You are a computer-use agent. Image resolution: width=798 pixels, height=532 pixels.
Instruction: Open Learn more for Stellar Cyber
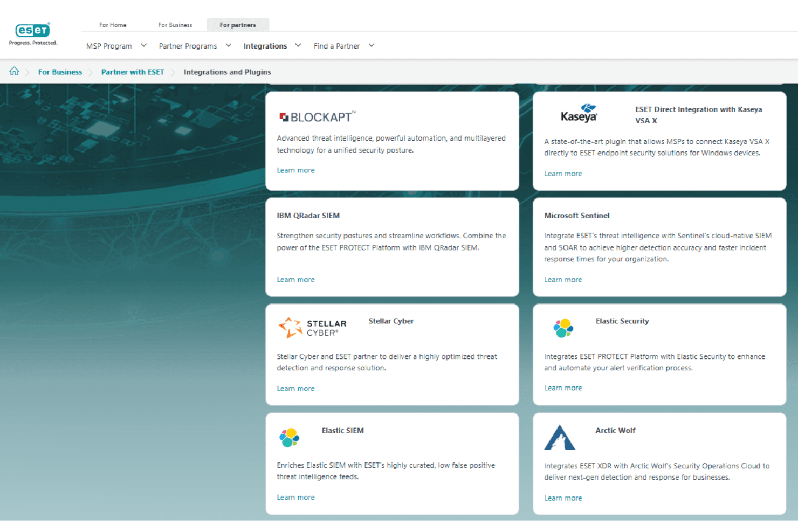tap(295, 389)
